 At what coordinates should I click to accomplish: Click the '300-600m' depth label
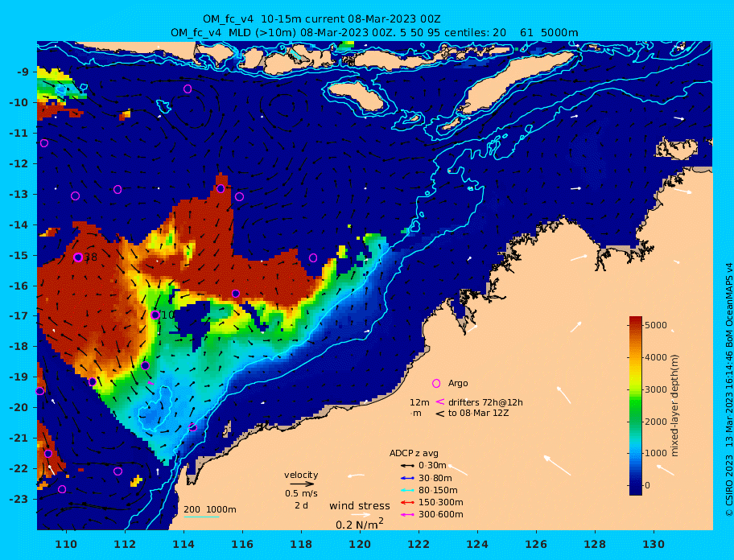441,515
